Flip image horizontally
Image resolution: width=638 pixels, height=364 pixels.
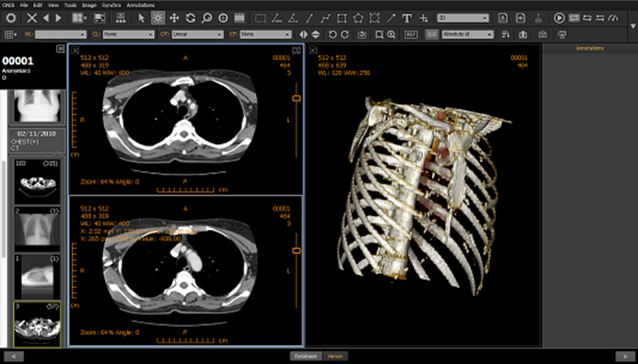[x=304, y=35]
